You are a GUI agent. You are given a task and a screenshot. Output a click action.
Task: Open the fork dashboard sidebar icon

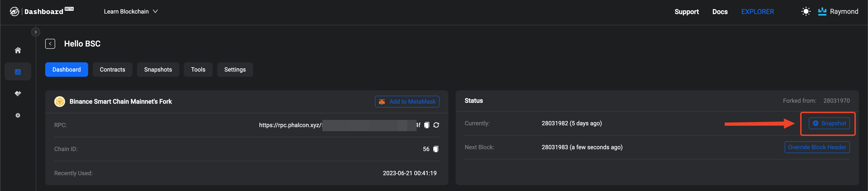pyautogui.click(x=18, y=72)
